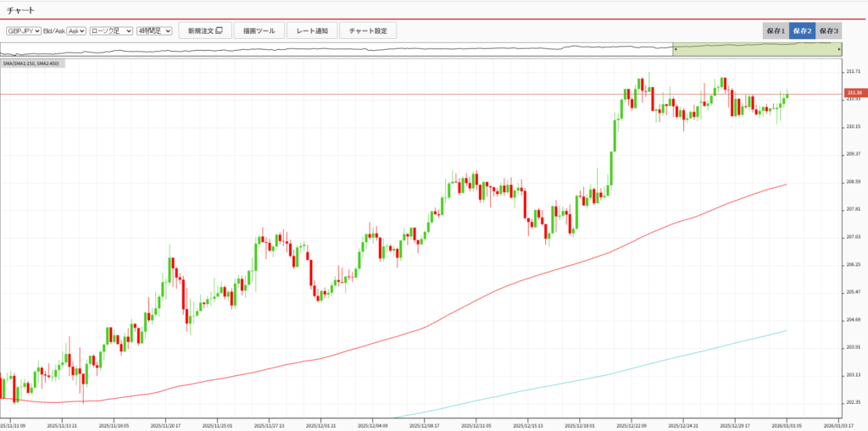This screenshot has height=431, width=868.
Task: Click the left arrow handle of navigator range
Action: tap(676, 50)
